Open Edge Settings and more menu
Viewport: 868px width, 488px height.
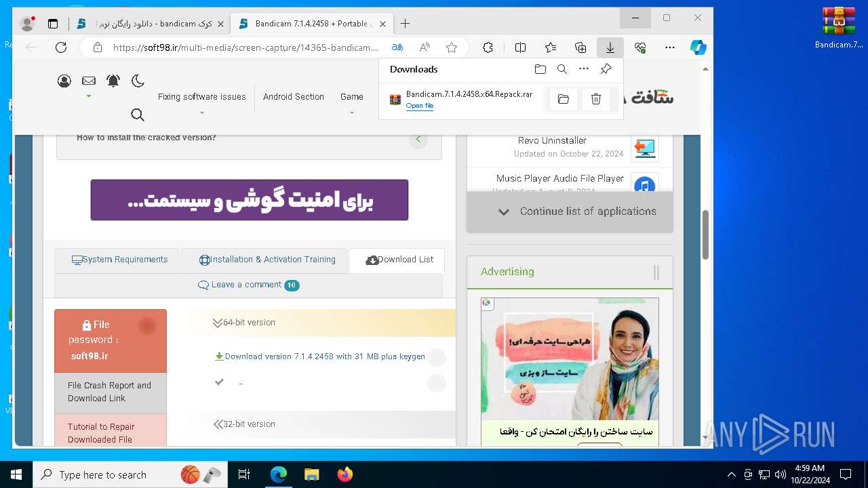click(670, 47)
